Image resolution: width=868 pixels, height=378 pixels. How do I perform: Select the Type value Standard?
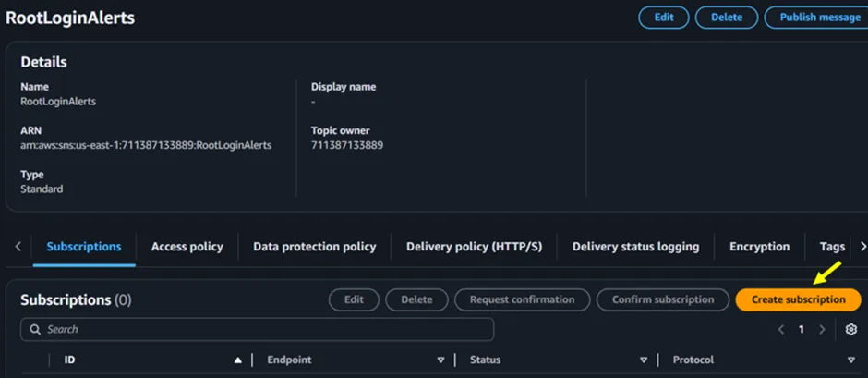point(42,189)
